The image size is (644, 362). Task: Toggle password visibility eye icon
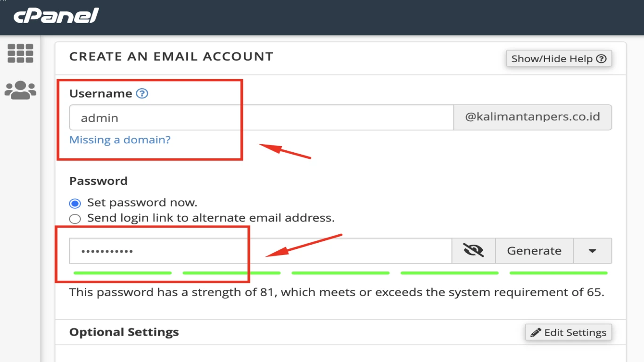473,251
